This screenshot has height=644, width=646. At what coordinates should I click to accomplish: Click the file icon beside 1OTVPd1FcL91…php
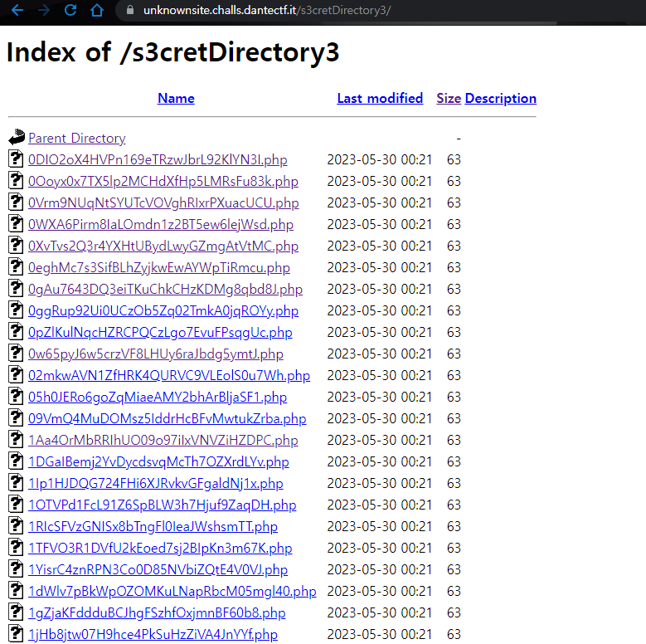pos(16,505)
